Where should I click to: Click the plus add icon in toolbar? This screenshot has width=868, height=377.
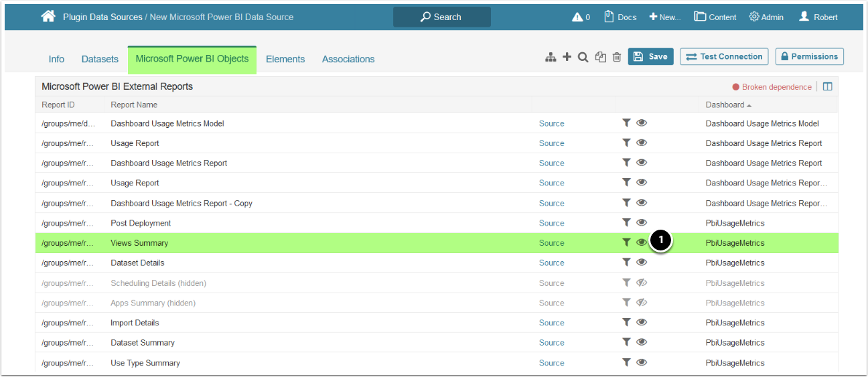(567, 57)
